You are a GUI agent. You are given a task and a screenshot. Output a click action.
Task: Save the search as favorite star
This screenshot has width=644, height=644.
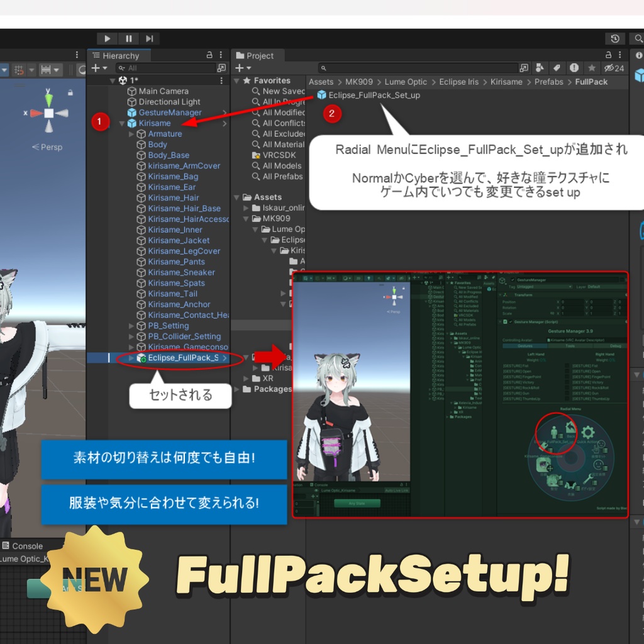point(591,68)
